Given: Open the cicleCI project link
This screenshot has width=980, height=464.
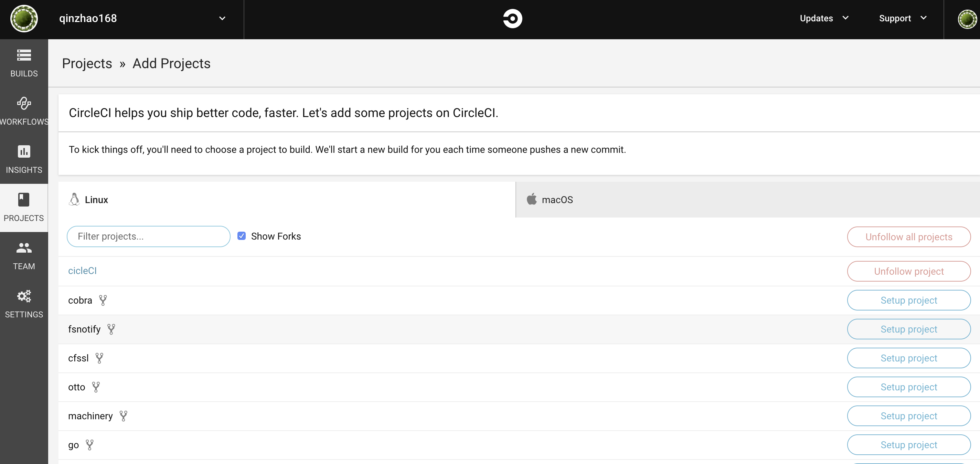Looking at the screenshot, I should coord(82,271).
